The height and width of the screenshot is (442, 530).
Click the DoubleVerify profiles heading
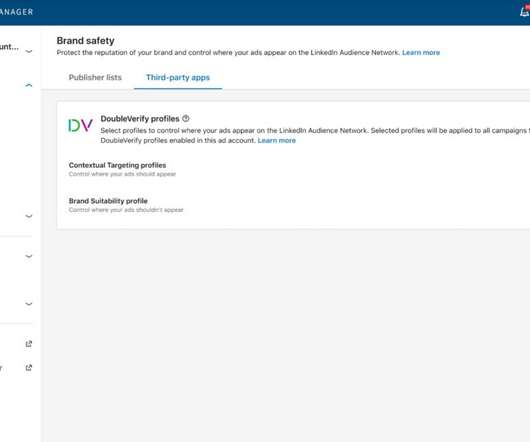coord(140,119)
